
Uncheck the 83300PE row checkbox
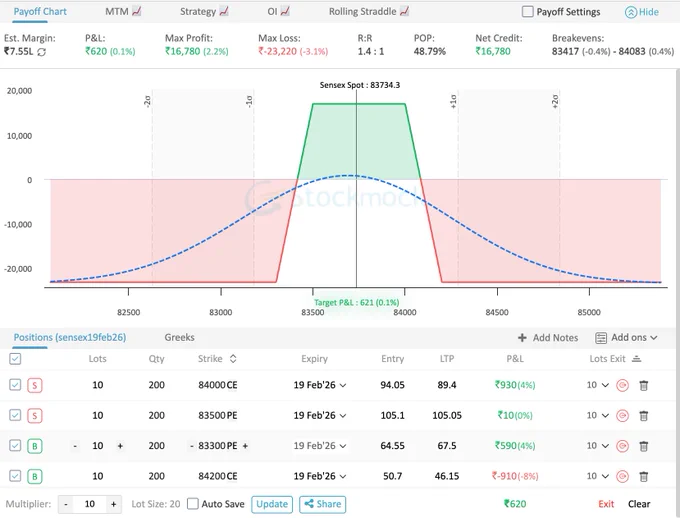tap(15, 446)
